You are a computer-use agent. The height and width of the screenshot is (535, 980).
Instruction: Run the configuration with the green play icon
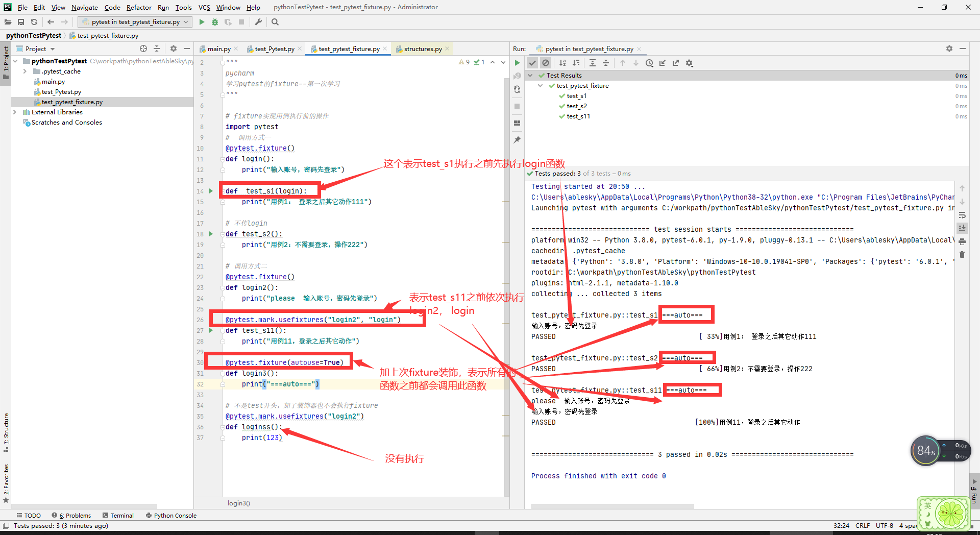click(x=202, y=22)
